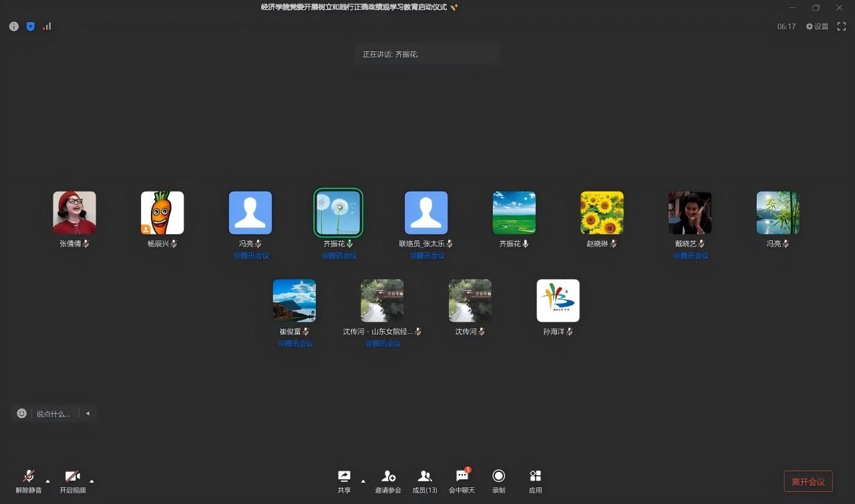Open the blue security shield icon
This screenshot has height=504, width=855.
click(x=30, y=27)
